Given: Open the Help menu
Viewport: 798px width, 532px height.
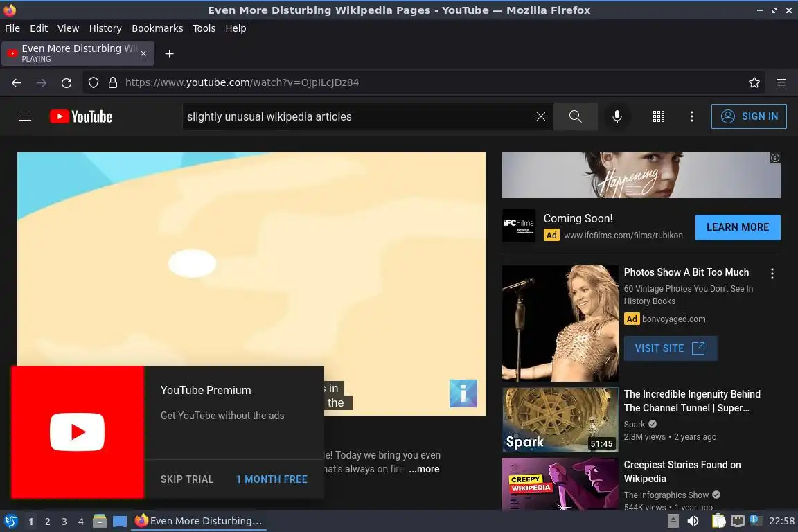Looking at the screenshot, I should click(x=236, y=28).
